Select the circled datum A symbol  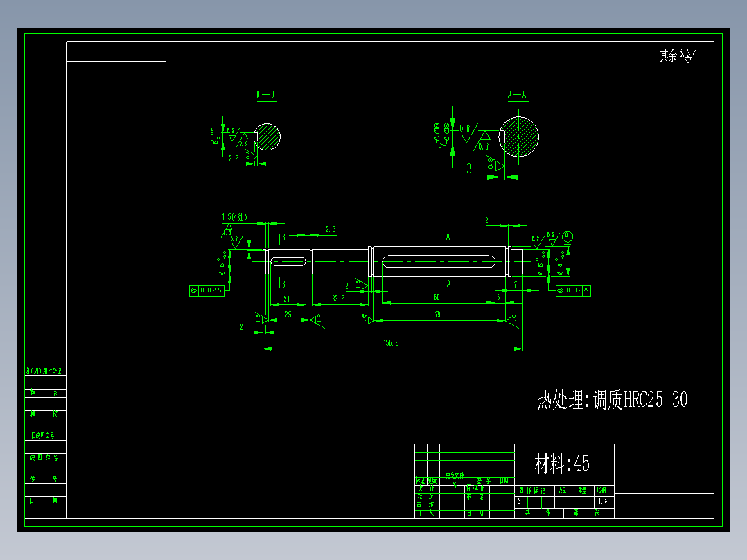coord(567,236)
